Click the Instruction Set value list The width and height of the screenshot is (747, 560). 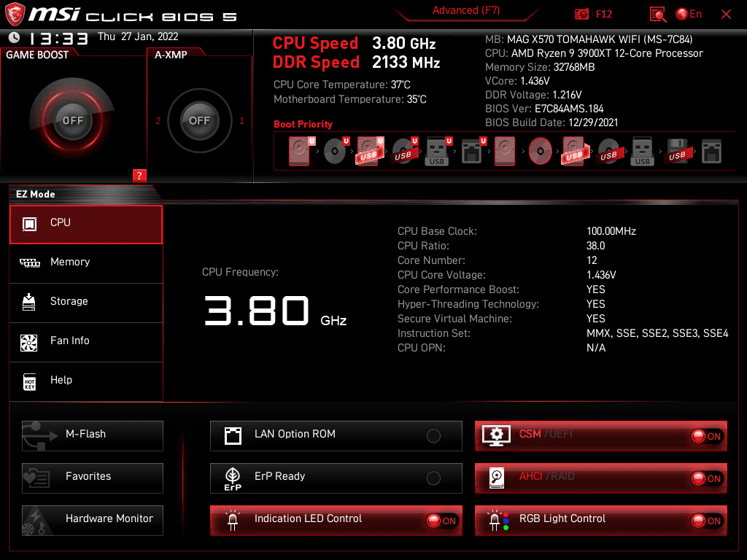point(657,333)
